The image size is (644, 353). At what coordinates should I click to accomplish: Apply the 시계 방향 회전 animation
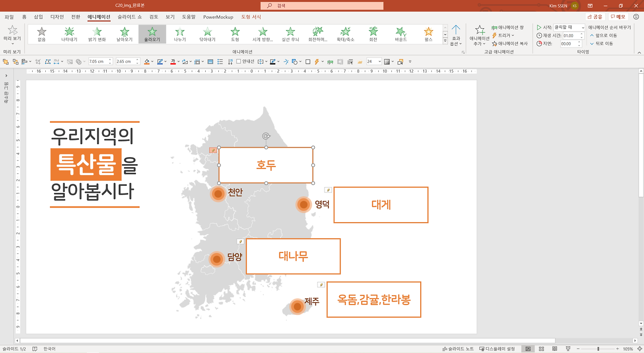[x=263, y=34]
